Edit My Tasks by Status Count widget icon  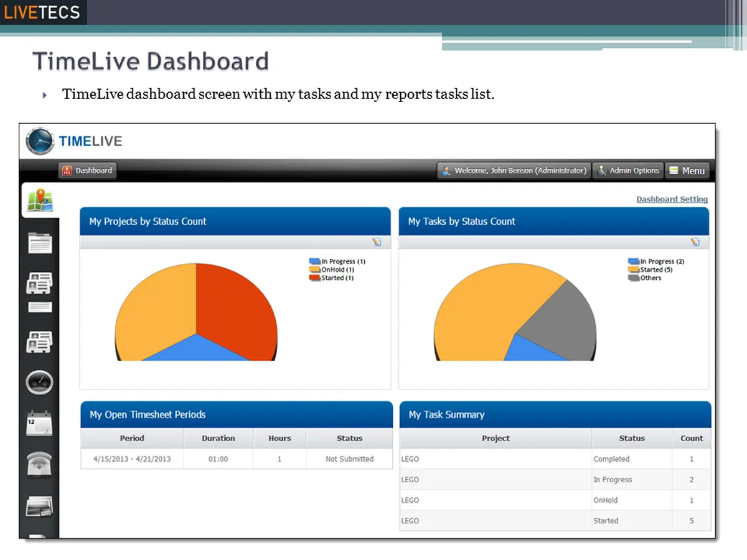click(x=695, y=242)
